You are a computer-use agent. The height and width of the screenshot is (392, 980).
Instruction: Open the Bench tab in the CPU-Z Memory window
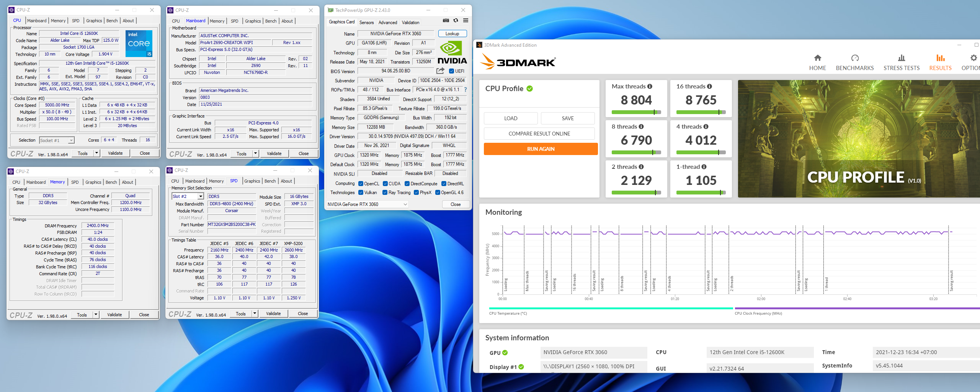111,182
